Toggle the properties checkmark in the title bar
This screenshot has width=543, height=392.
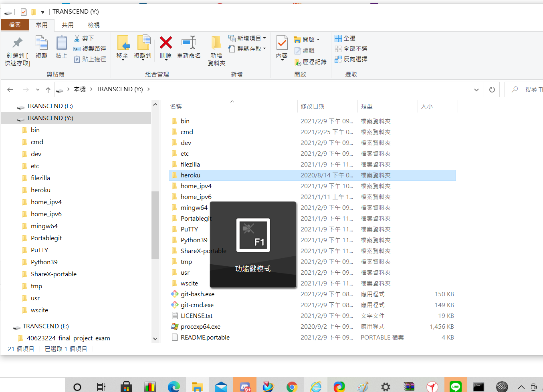click(x=24, y=12)
